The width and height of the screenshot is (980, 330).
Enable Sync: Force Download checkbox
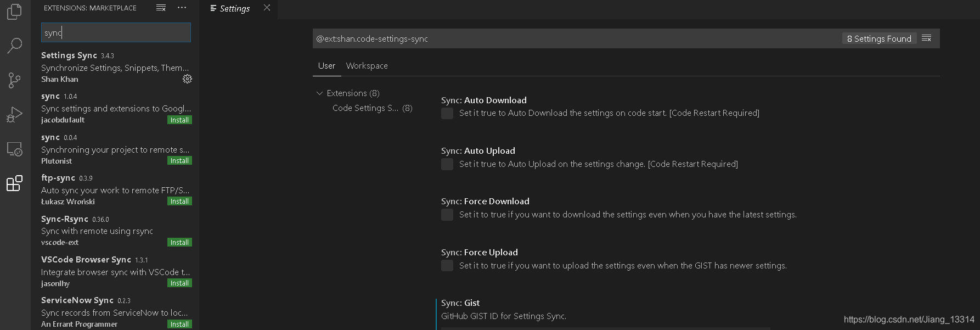click(x=447, y=215)
